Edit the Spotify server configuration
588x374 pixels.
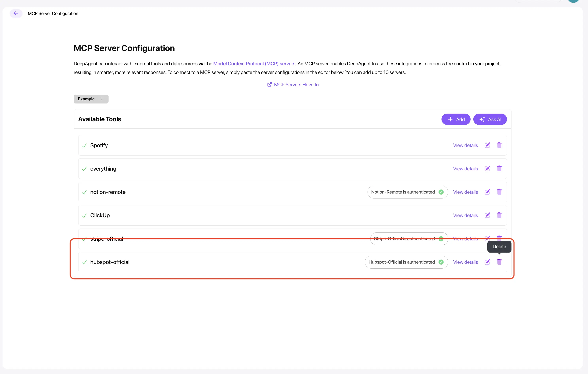coord(487,145)
